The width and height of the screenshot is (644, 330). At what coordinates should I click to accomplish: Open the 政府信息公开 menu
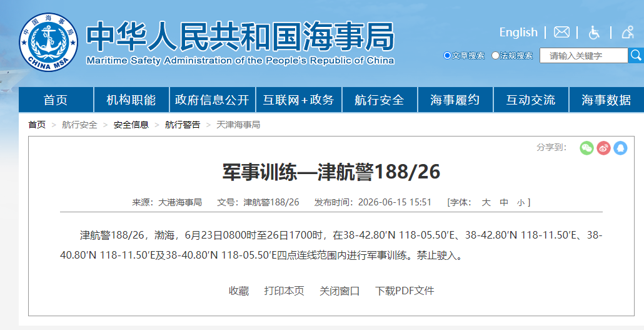tap(213, 100)
